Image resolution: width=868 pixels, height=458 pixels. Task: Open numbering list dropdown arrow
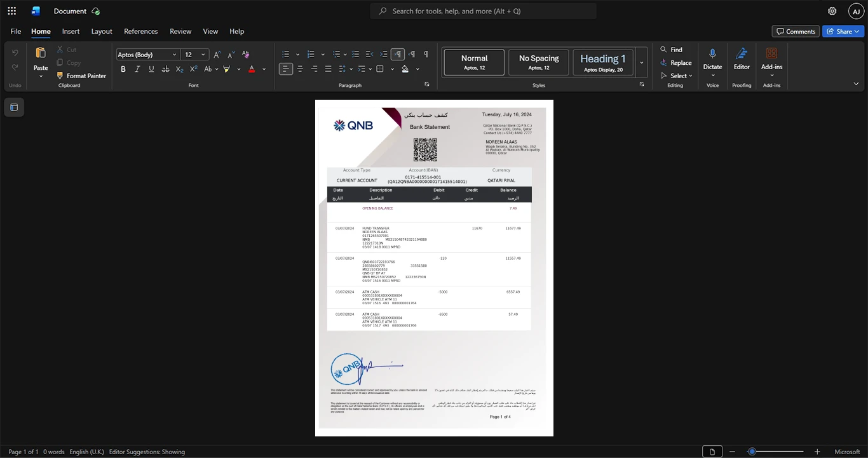point(323,55)
